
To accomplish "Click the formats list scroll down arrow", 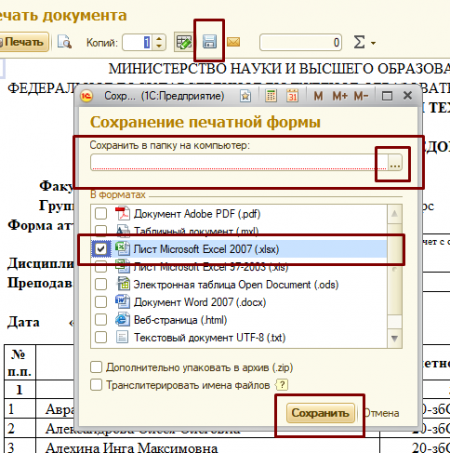I will coord(395,339).
